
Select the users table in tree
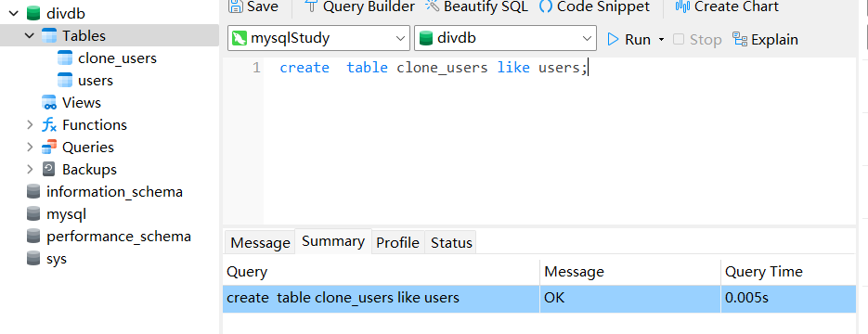point(96,80)
